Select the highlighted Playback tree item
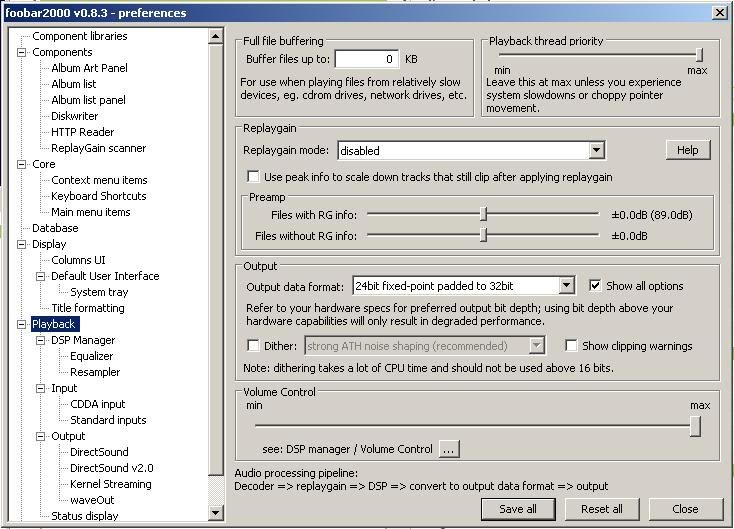734x529 pixels. tap(54, 324)
